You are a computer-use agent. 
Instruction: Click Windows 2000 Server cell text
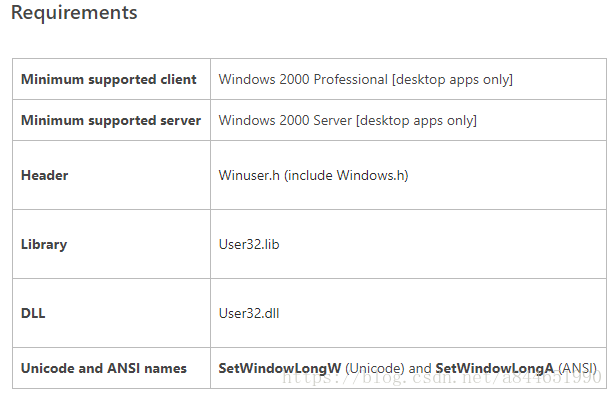348,120
